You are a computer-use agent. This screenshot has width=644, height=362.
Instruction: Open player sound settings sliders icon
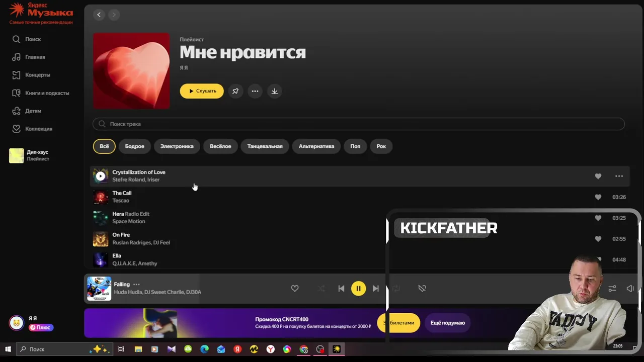(x=612, y=289)
